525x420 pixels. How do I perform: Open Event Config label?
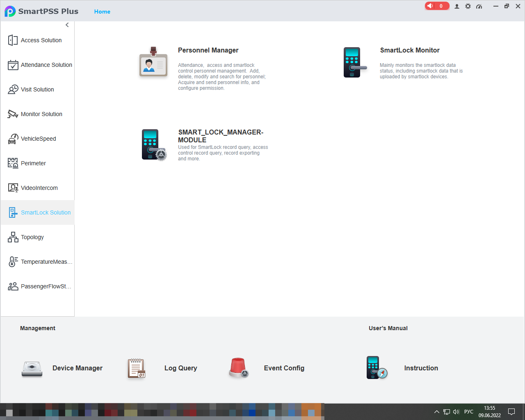284,368
